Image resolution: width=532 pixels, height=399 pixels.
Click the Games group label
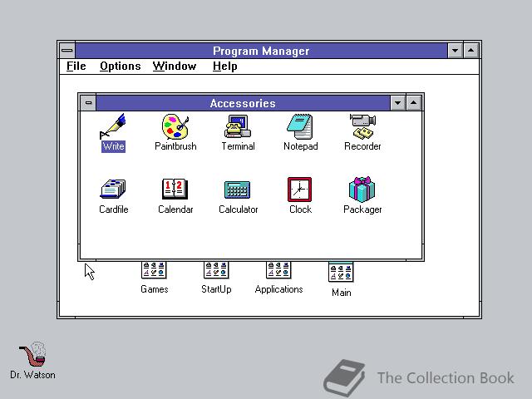(155, 289)
